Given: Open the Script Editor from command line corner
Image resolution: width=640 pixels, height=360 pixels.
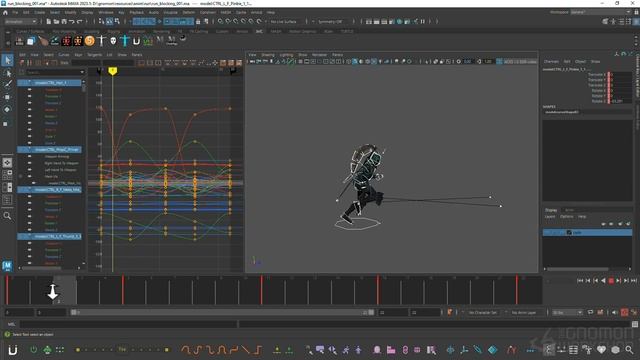Looking at the screenshot, I should point(635,324).
